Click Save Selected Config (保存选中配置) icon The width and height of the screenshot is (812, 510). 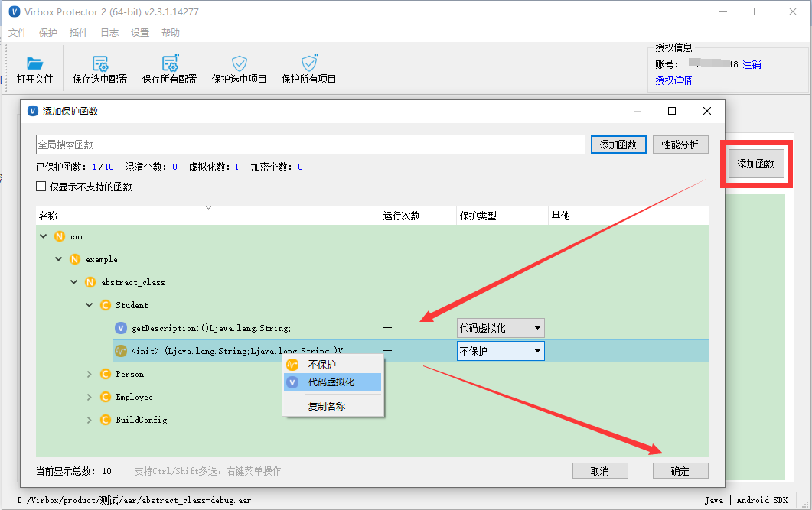[x=100, y=63]
